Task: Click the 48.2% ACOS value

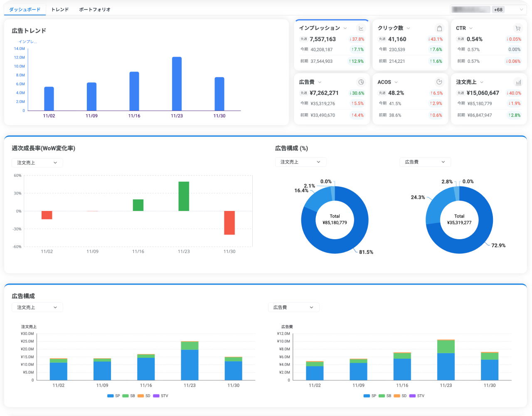Action: [396, 93]
